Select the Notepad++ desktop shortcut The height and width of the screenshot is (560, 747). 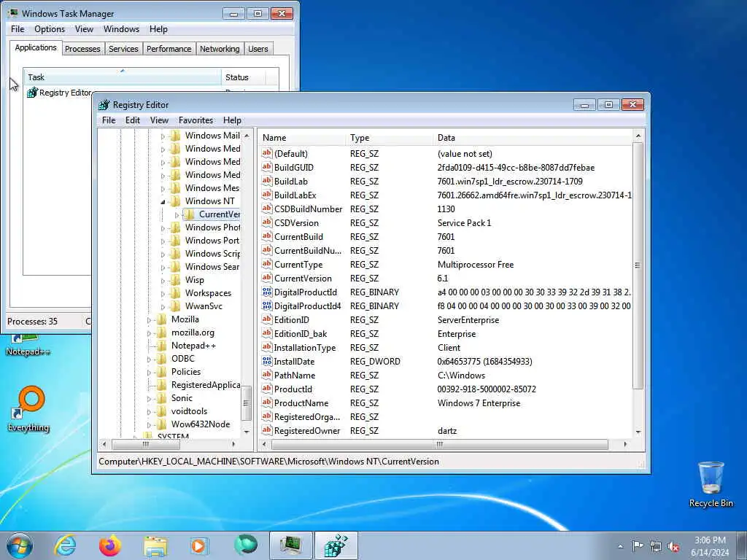[x=28, y=346]
